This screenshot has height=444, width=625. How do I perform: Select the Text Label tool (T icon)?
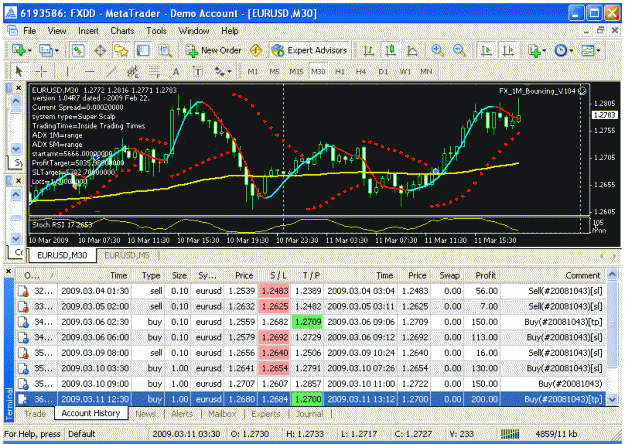(197, 72)
